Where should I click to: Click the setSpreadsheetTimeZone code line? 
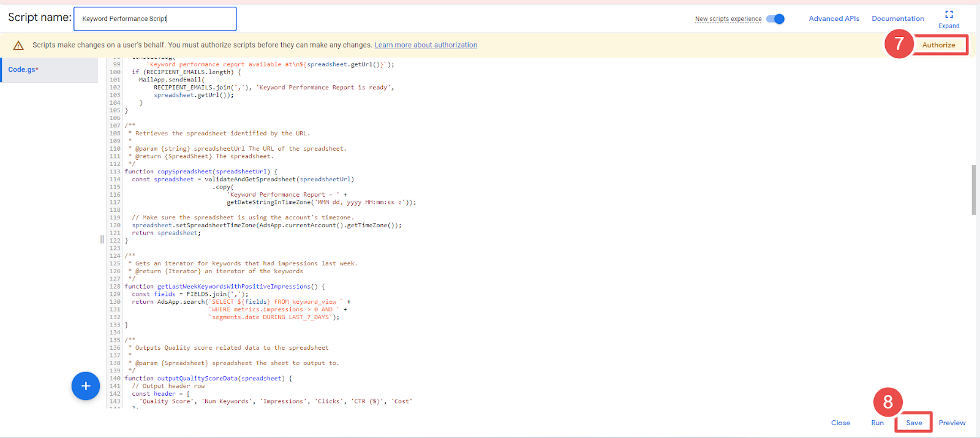pos(266,225)
